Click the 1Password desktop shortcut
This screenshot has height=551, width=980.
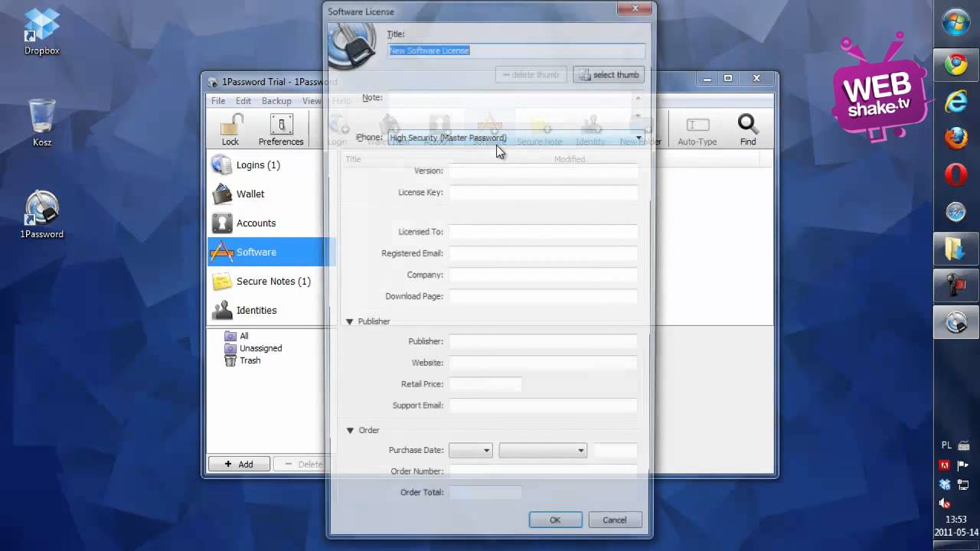point(42,214)
